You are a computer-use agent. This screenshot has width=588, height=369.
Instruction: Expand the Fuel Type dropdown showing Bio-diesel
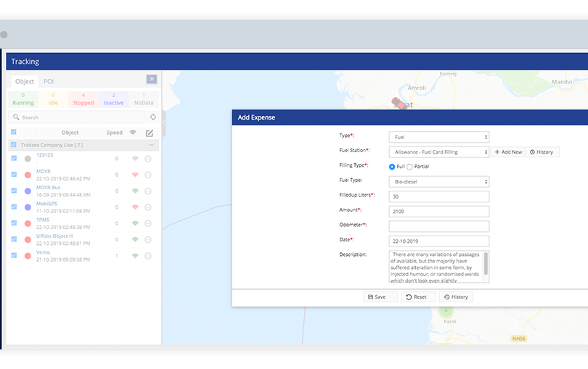[438, 181]
